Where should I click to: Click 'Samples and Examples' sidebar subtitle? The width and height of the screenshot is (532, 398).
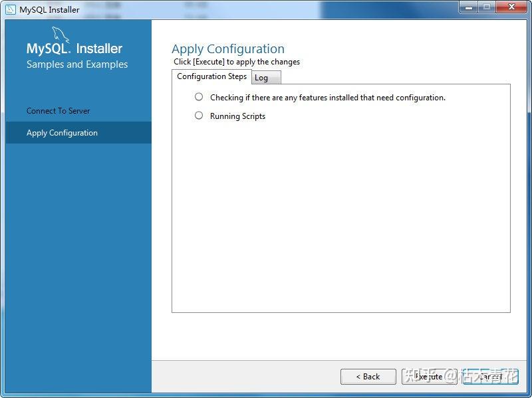(x=77, y=64)
